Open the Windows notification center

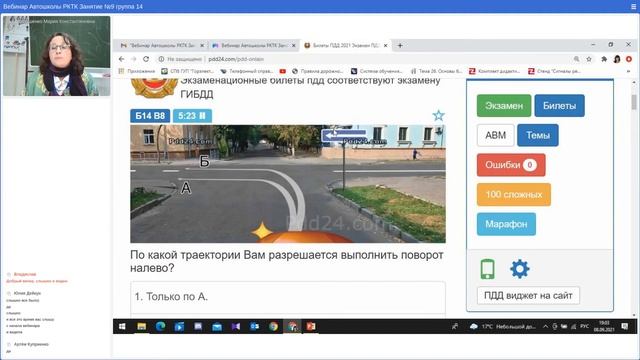[x=624, y=327]
